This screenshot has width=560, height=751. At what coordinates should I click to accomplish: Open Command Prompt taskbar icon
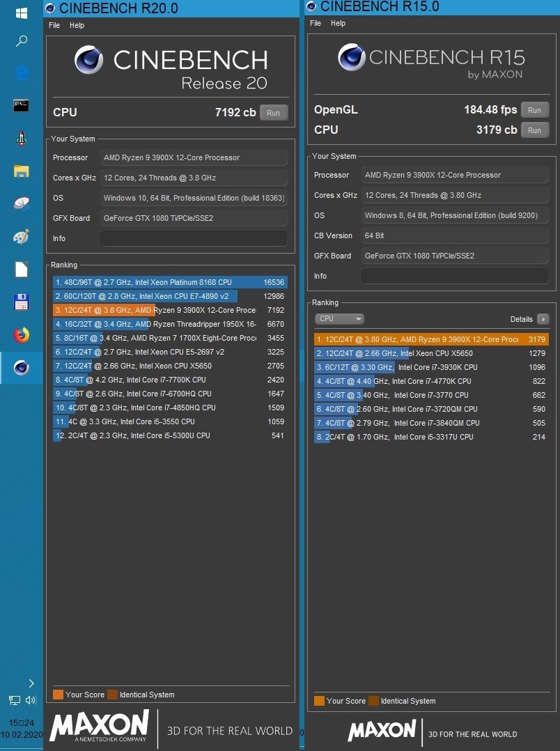point(21,105)
